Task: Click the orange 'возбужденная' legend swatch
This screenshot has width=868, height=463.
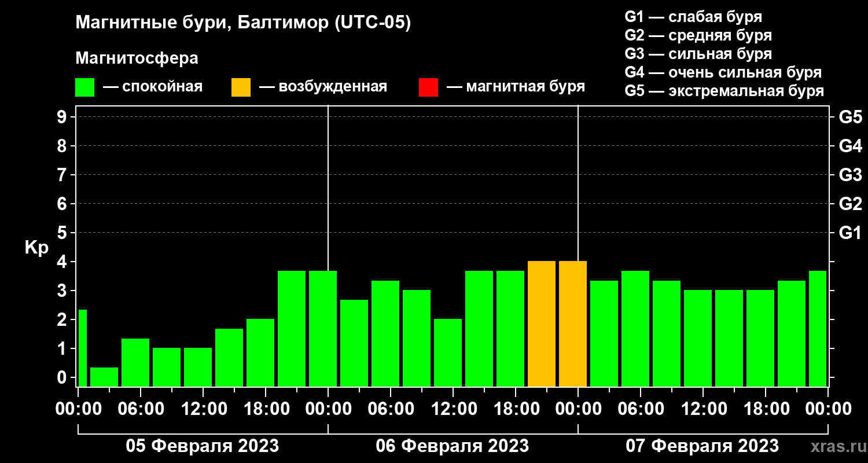Action: tap(241, 87)
